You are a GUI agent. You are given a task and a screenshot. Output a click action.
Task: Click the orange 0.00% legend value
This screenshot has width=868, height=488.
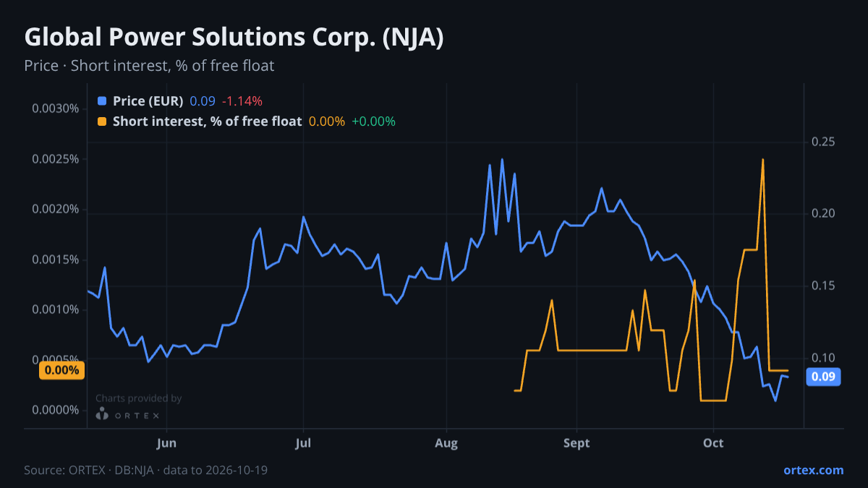pos(327,121)
